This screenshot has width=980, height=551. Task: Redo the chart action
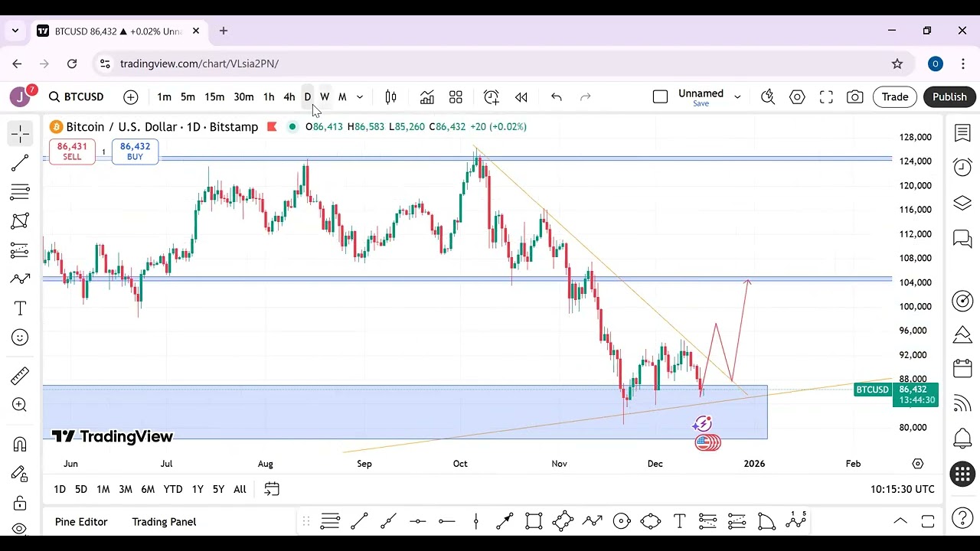point(586,97)
